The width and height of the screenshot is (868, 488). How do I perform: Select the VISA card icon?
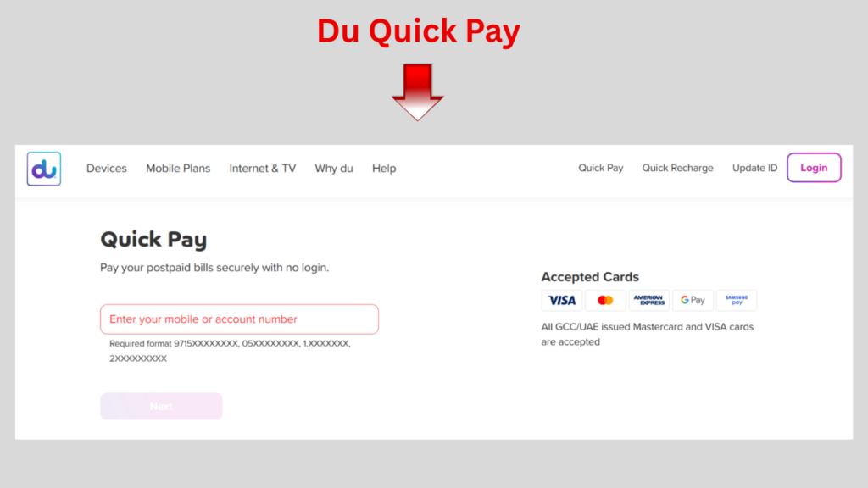coord(562,301)
